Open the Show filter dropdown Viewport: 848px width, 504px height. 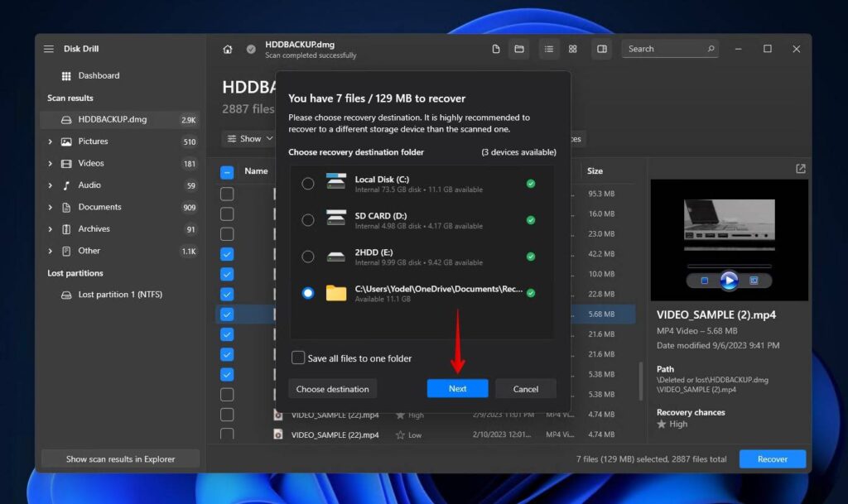(248, 138)
